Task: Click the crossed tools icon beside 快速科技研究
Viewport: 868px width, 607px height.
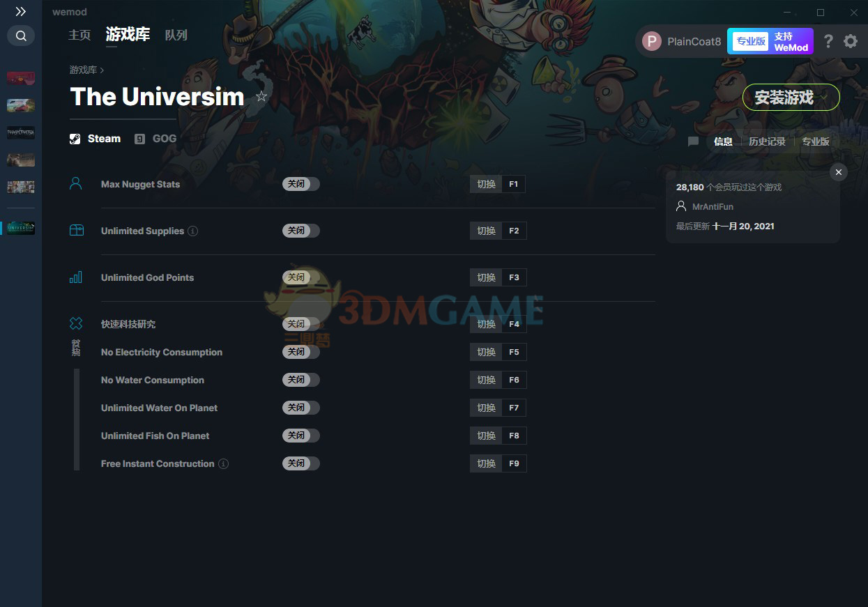Action: [76, 323]
